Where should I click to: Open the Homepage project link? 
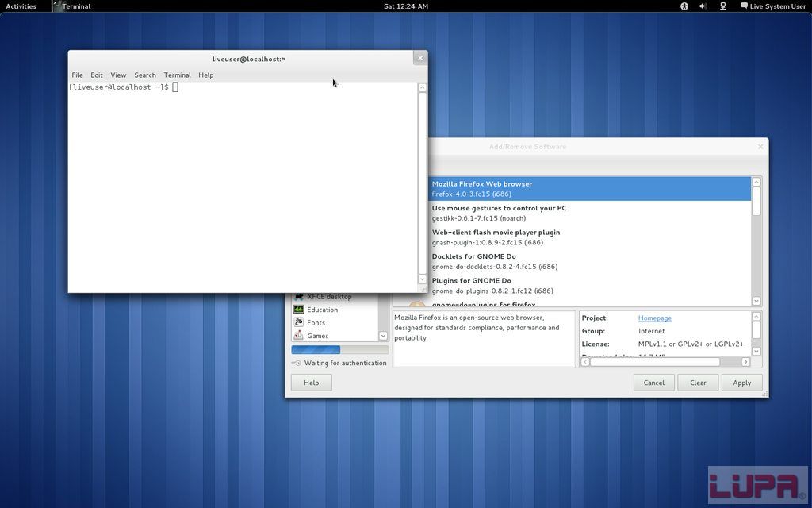click(x=654, y=317)
